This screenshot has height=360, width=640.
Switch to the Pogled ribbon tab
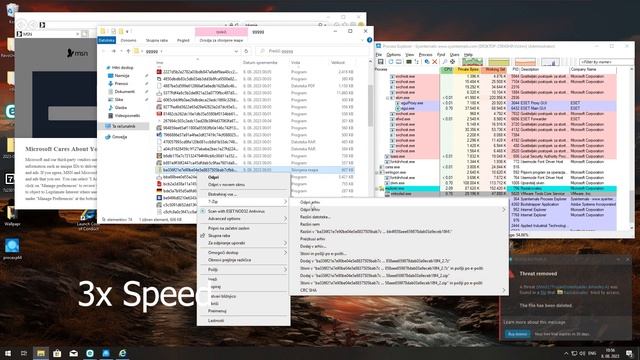tap(183, 40)
